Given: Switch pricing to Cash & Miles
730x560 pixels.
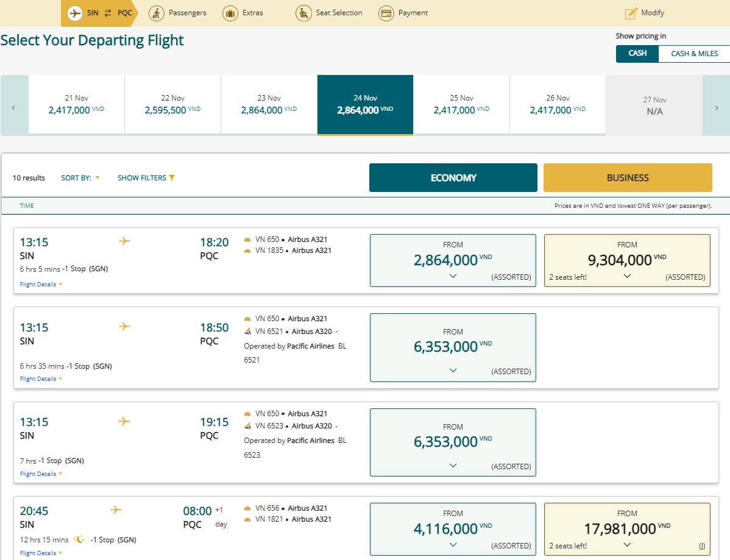Looking at the screenshot, I should [x=694, y=54].
